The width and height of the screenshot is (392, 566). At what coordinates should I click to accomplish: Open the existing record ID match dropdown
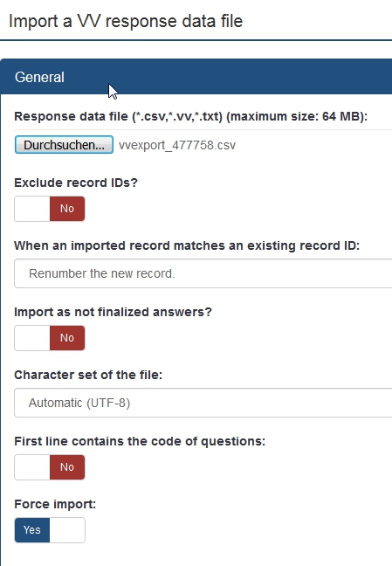coord(203,273)
